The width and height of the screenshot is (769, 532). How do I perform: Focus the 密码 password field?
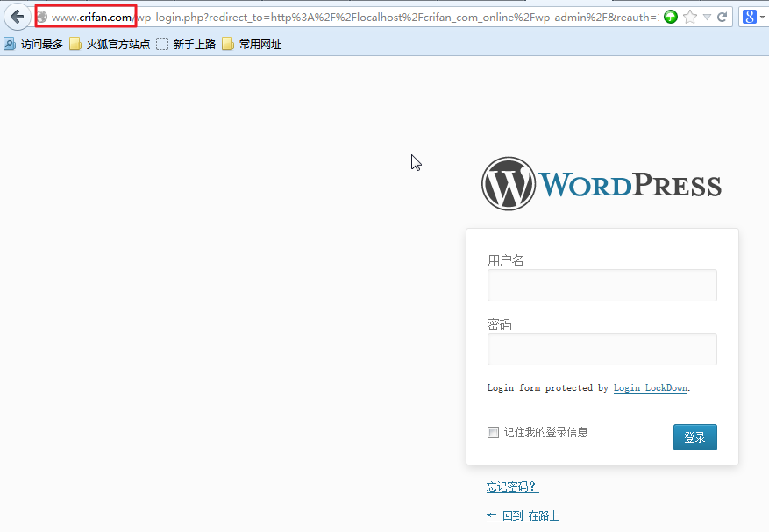(x=602, y=349)
